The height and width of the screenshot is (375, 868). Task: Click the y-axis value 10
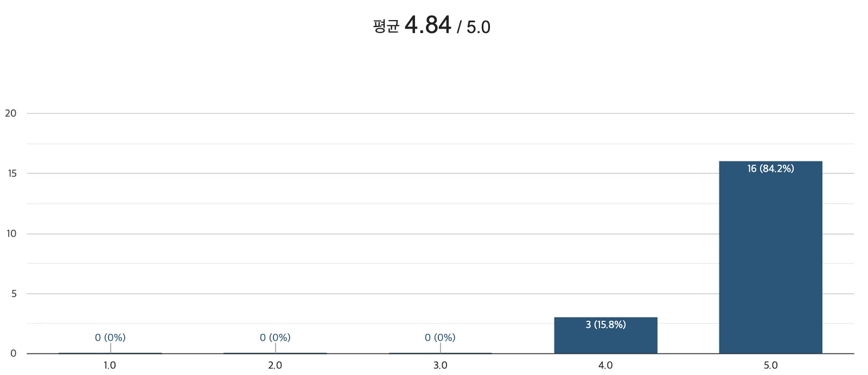click(x=11, y=234)
